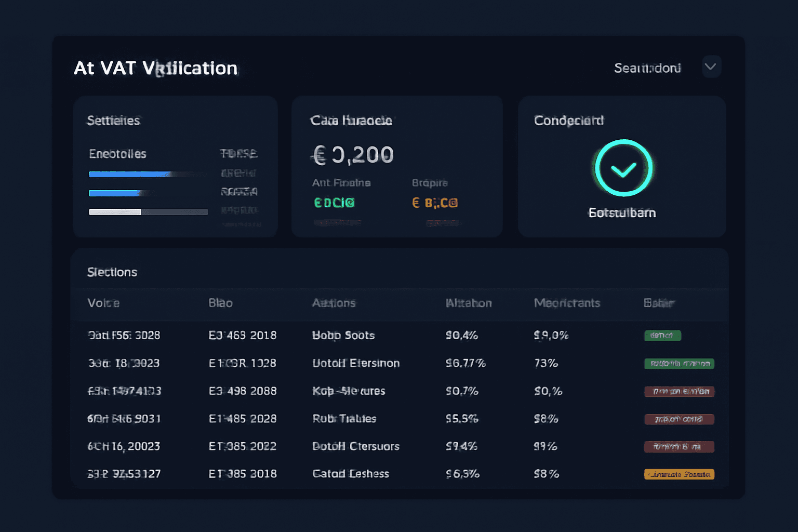This screenshot has width=798, height=532.
Task: Select the Rubr Tiatues table cell
Action: point(344,419)
